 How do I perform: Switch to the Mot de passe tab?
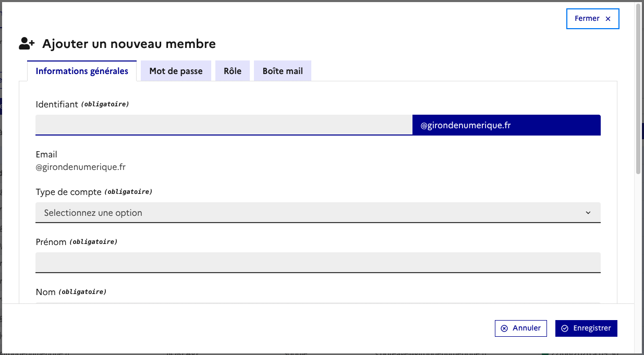point(176,71)
